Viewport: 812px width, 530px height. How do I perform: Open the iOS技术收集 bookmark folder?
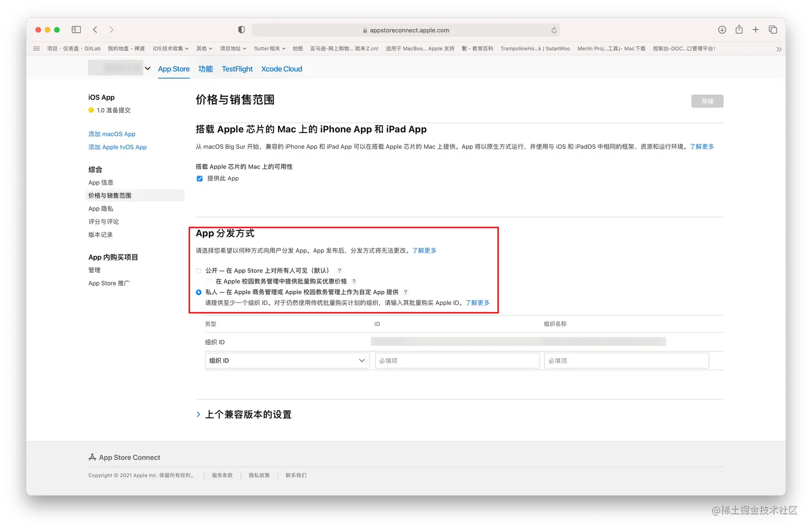[x=171, y=48]
